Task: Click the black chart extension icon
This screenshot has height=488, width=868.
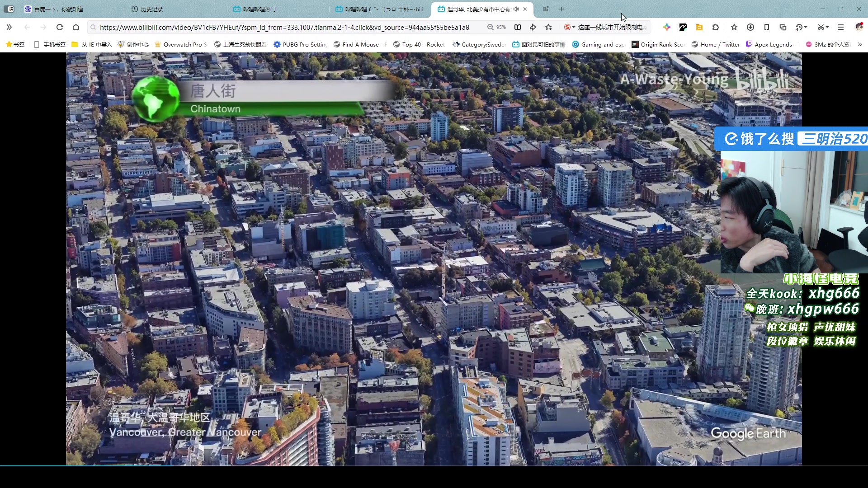Action: 683,28
